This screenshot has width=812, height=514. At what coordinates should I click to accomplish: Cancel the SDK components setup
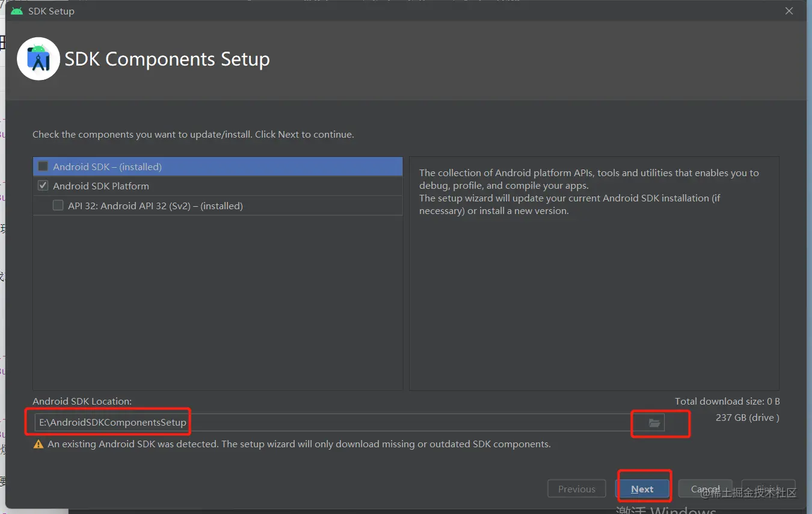705,488
